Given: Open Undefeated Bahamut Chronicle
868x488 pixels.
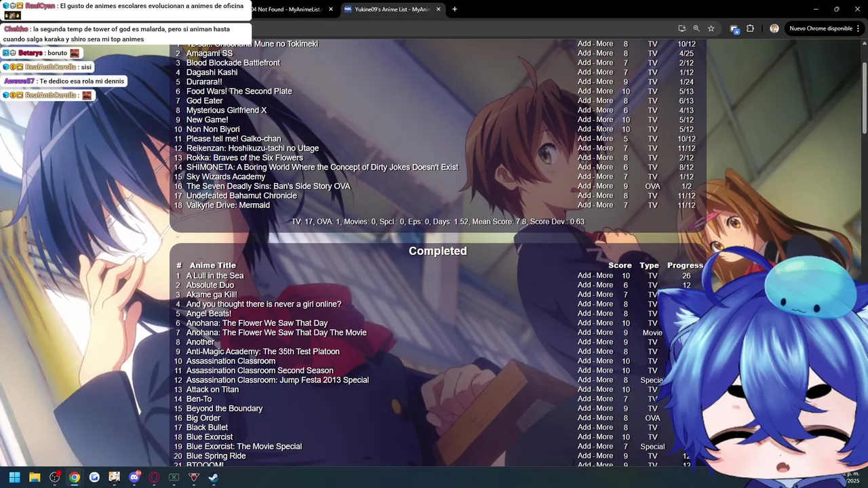Looking at the screenshot, I should click(241, 196).
